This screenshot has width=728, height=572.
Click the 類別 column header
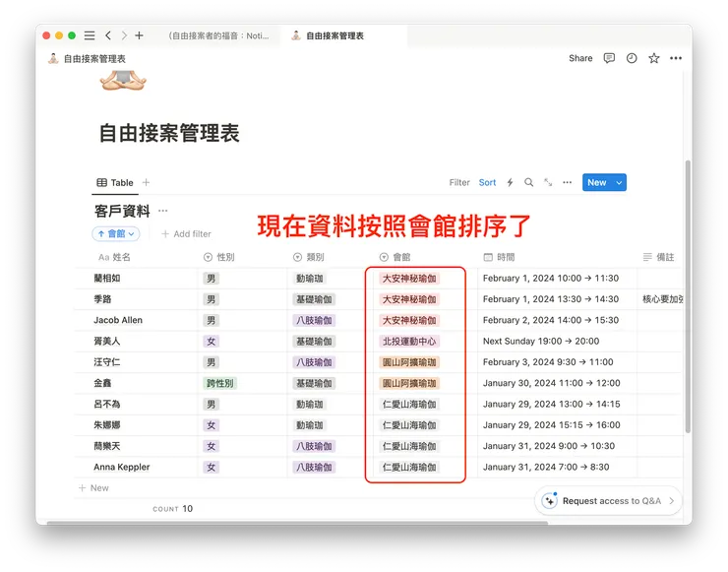(x=308, y=257)
